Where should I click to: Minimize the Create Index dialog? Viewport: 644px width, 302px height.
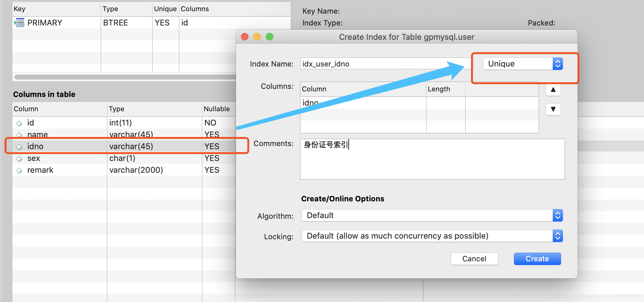click(x=257, y=37)
